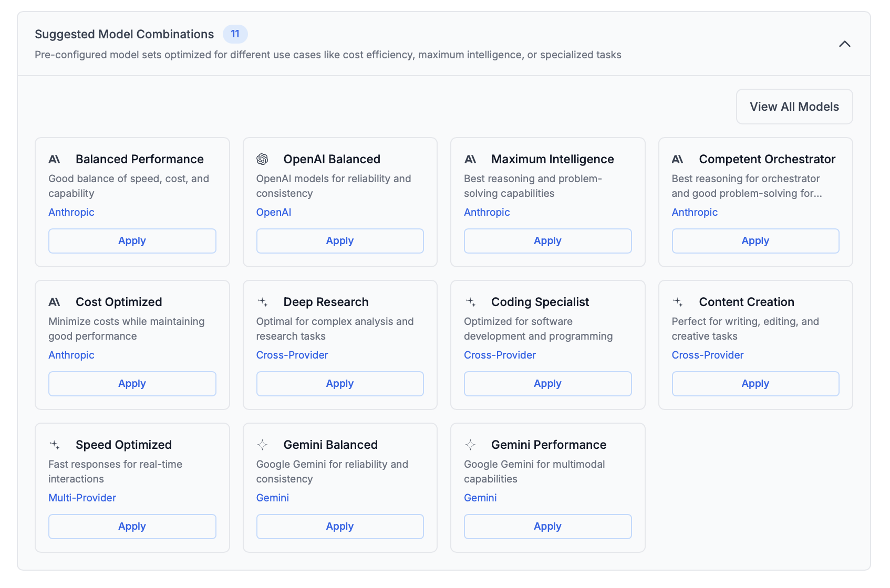Click the Cross-Provider link under Deep Research
The image size is (890, 588).
[x=292, y=355]
